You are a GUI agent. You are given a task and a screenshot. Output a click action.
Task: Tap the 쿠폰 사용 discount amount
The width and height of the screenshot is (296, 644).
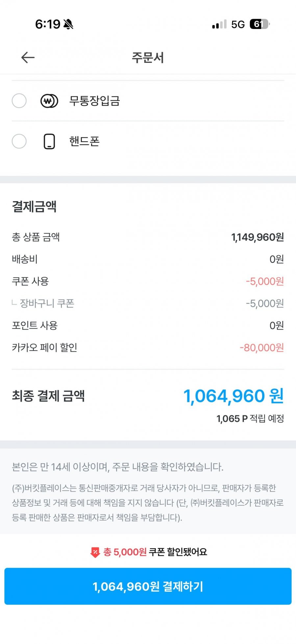[x=265, y=282]
